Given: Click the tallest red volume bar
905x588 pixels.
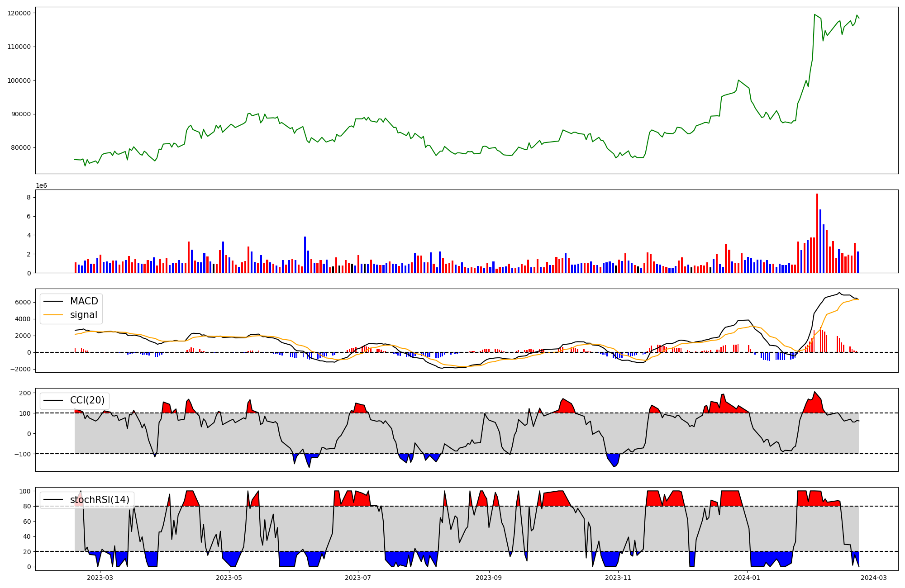Looking at the screenshot, I should pos(817,233).
